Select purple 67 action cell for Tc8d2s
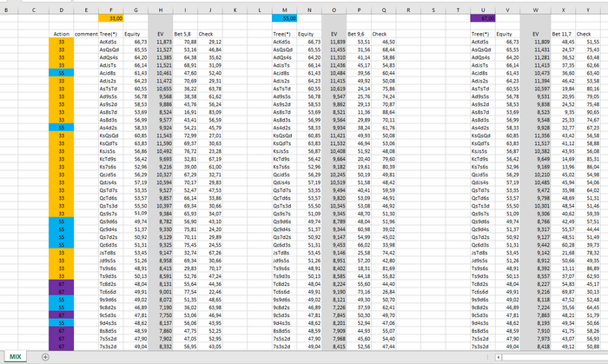The width and height of the screenshot is (608, 364). coord(62,284)
